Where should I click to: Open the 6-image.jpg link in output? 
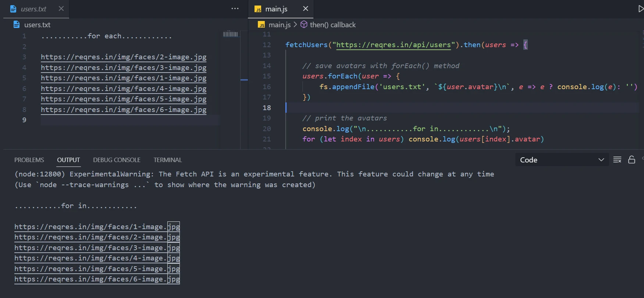point(97,279)
